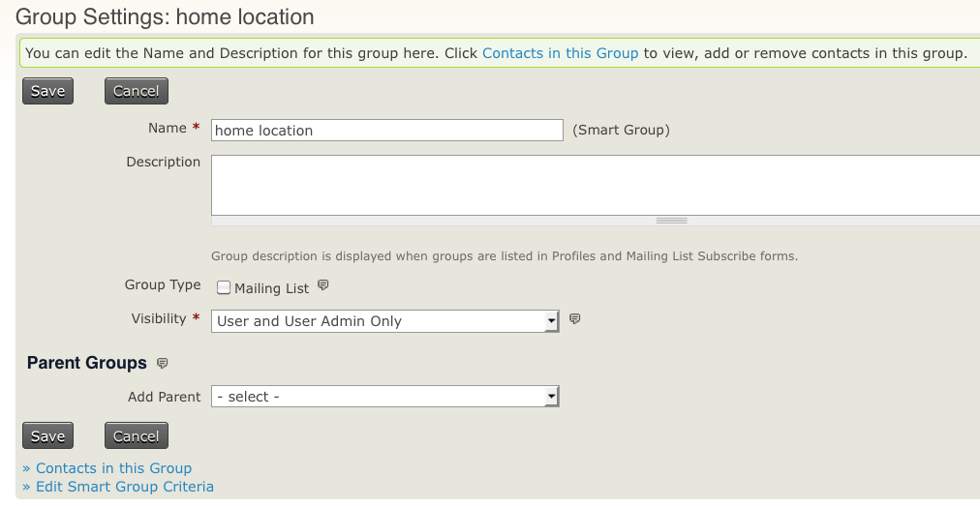Expand the Add Parent select dropdown

385,397
